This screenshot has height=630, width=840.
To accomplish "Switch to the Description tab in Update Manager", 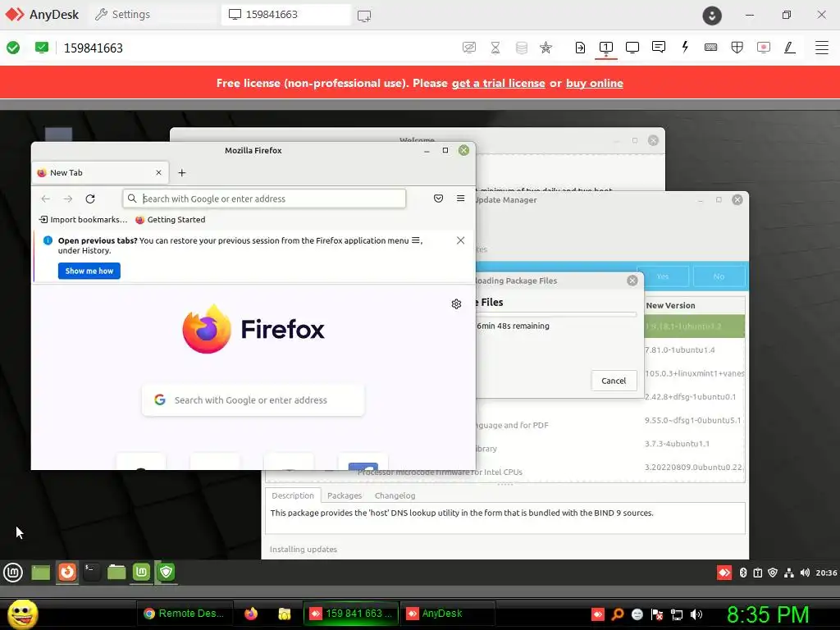I will tap(293, 495).
